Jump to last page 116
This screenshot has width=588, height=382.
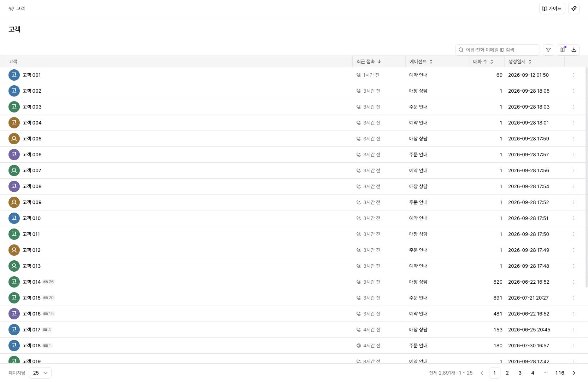(560, 373)
